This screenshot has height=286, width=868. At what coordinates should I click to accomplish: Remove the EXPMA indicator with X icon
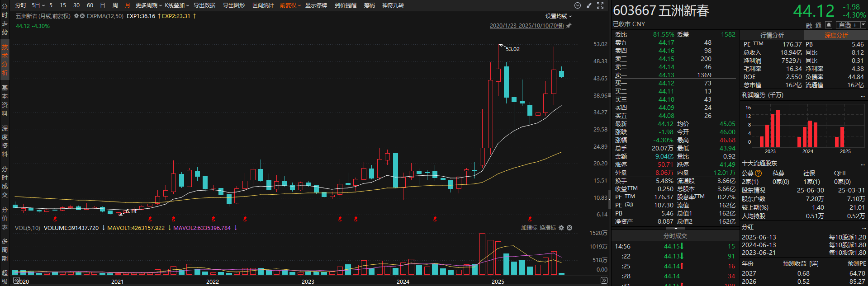pos(82,16)
